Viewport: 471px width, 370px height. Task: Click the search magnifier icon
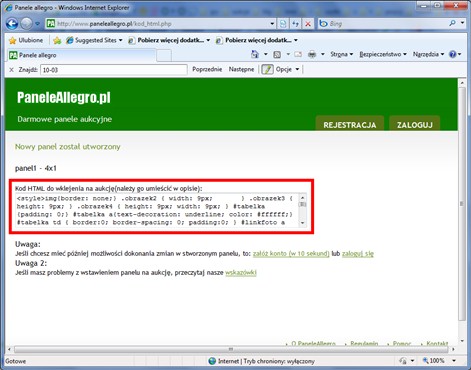click(452, 23)
